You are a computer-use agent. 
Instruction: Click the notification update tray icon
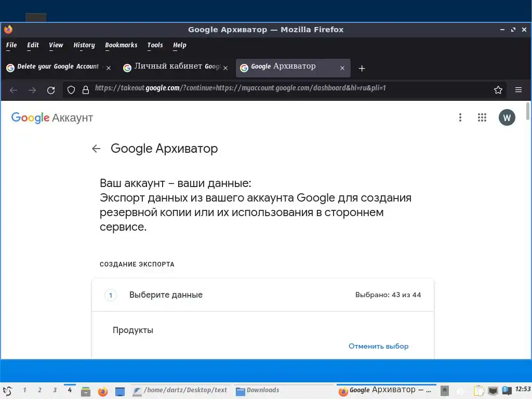tap(506, 391)
